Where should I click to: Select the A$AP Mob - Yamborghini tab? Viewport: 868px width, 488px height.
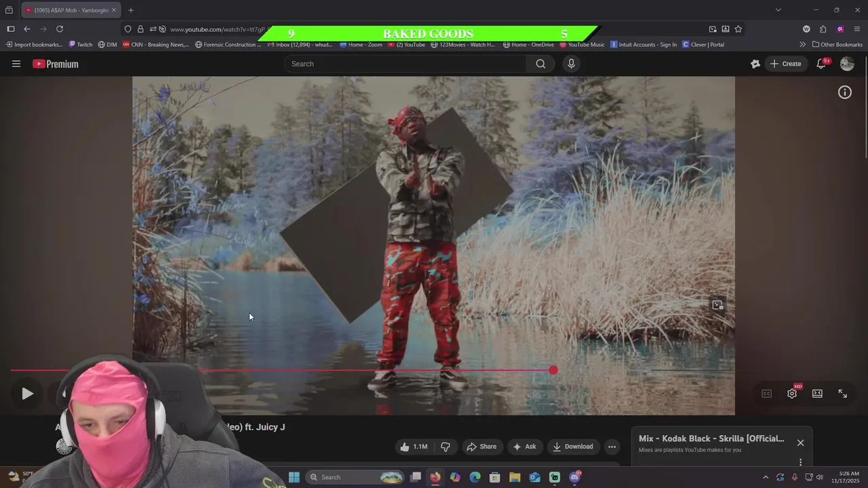(71, 10)
